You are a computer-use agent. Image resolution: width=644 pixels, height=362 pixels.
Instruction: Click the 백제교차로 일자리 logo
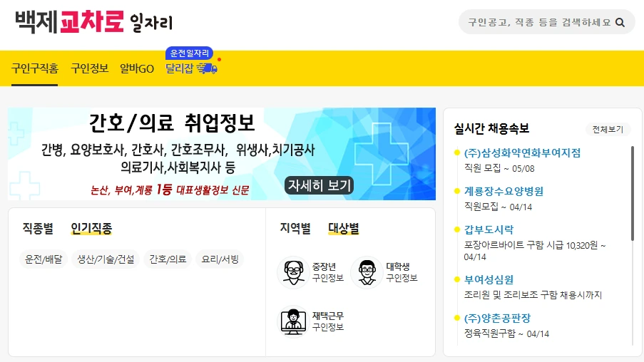(94, 22)
